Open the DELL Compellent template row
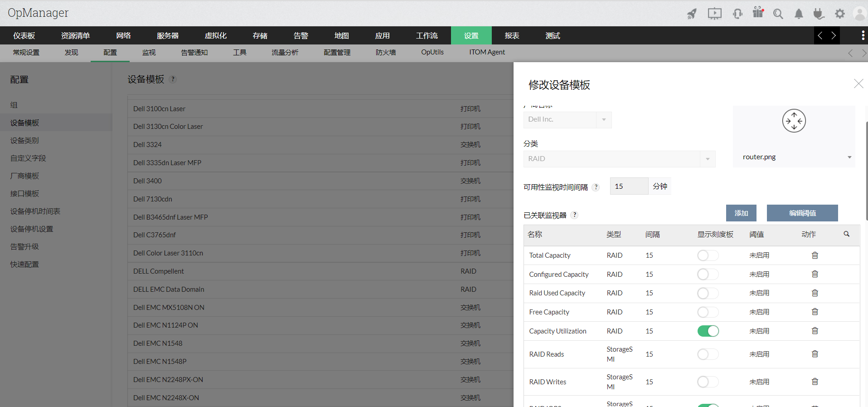This screenshot has width=868, height=407. pos(320,271)
